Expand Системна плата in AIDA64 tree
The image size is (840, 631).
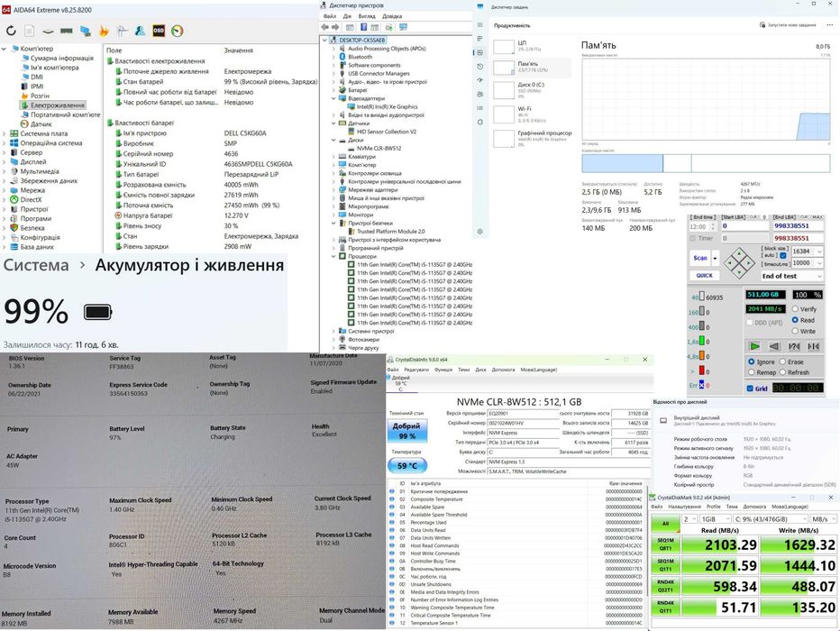pyautogui.click(x=5, y=134)
